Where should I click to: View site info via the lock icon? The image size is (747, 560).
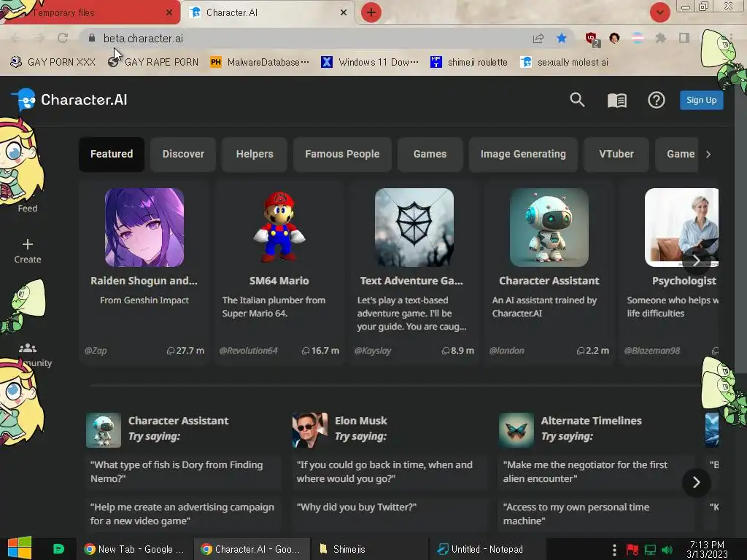91,38
